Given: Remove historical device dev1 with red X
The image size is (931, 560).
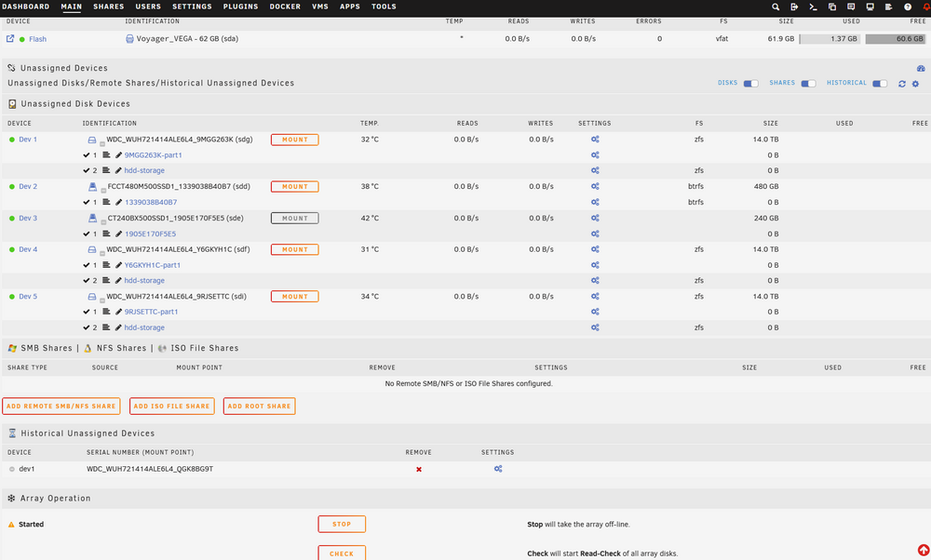Looking at the screenshot, I should pyautogui.click(x=419, y=469).
